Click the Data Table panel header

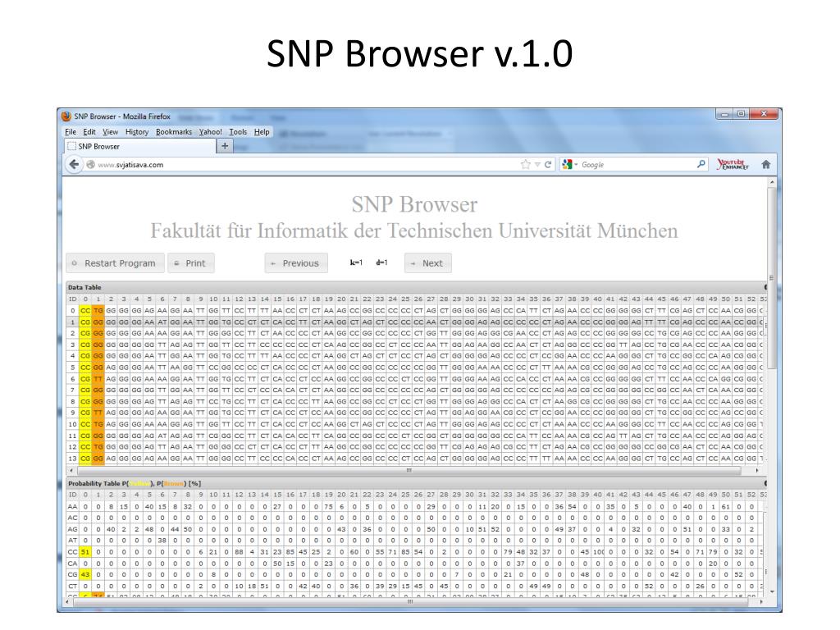pyautogui.click(x=416, y=287)
